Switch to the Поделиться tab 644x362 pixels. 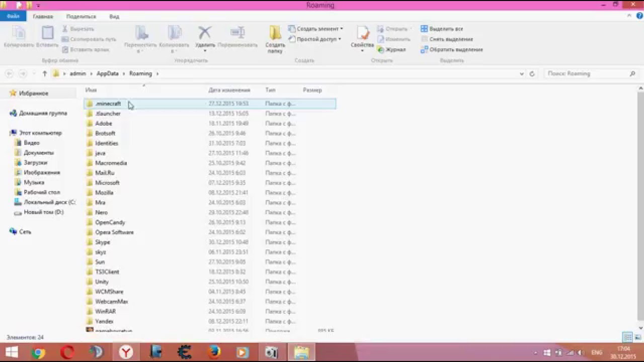pos(80,17)
